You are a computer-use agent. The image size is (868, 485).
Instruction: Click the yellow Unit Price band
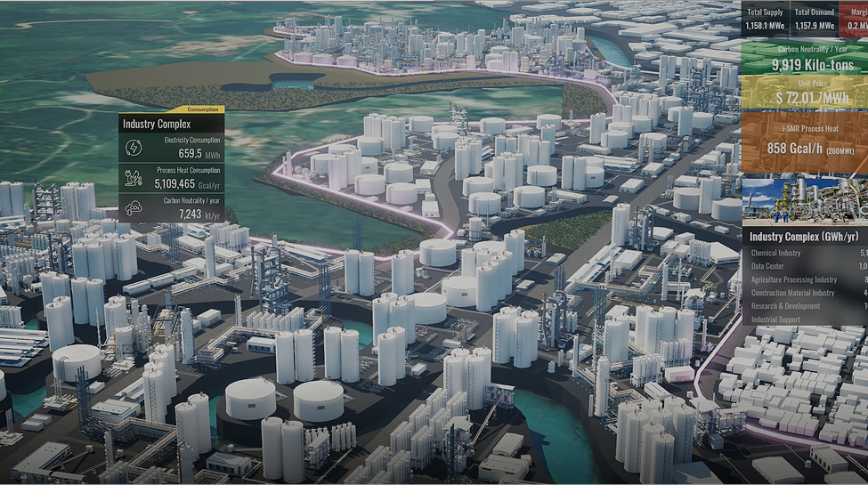804,92
